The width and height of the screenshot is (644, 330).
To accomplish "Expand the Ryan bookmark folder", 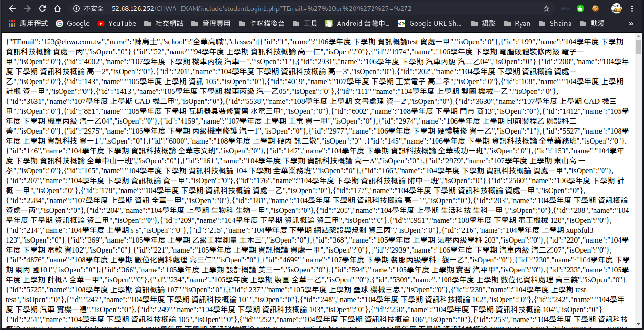I will click(517, 24).
